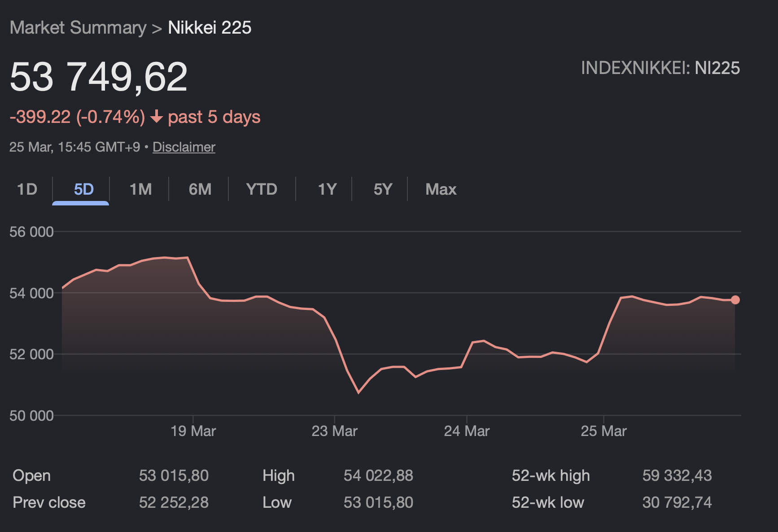This screenshot has width=778, height=532.
Task: Click the '52-wk high' stat label
Action: pyautogui.click(x=551, y=475)
